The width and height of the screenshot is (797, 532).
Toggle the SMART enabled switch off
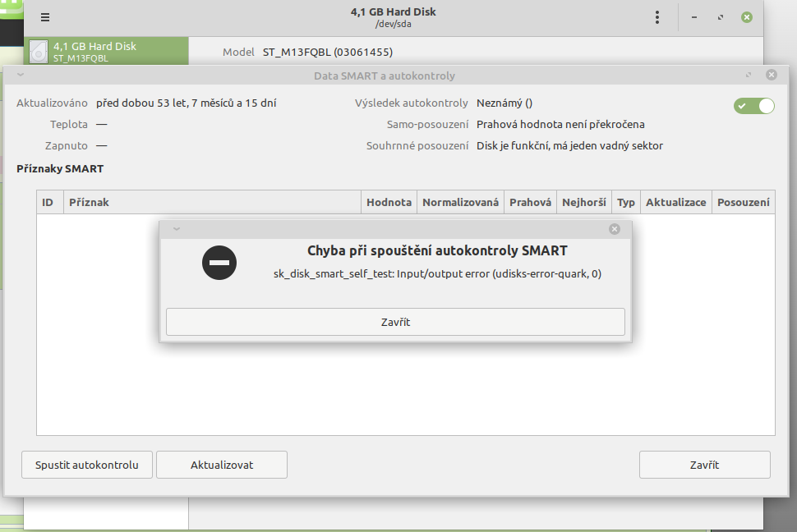[754, 105]
